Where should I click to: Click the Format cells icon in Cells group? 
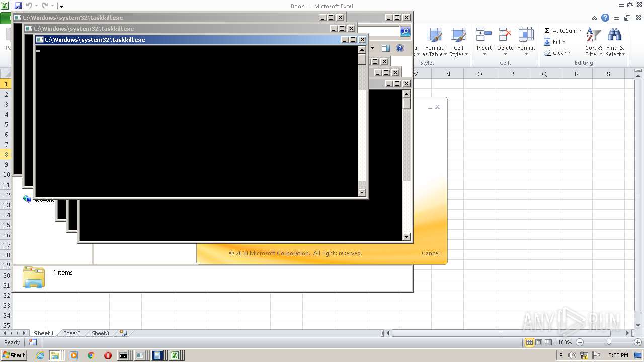(526, 35)
